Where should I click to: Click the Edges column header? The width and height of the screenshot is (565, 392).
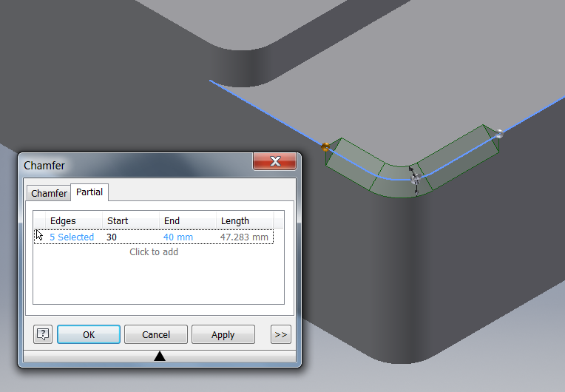(63, 220)
